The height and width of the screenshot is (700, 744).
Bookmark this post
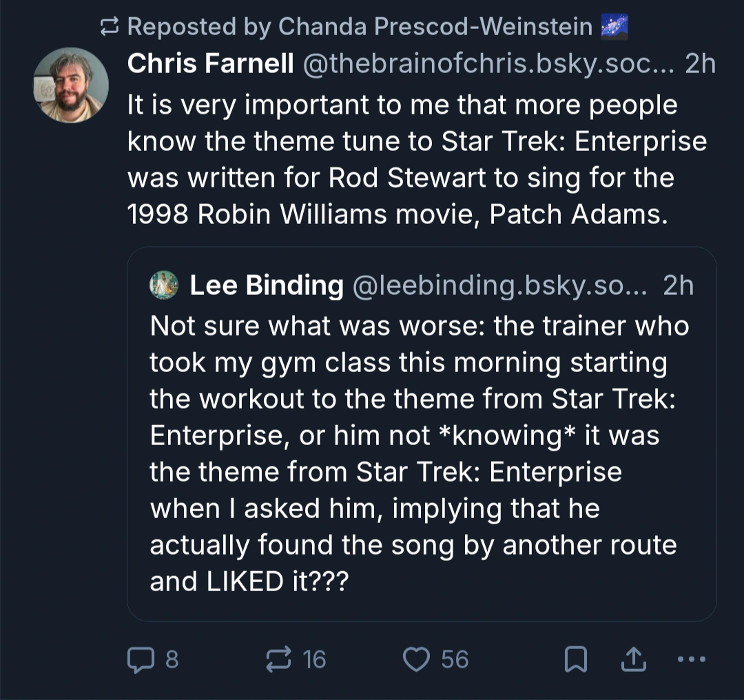pos(575,660)
